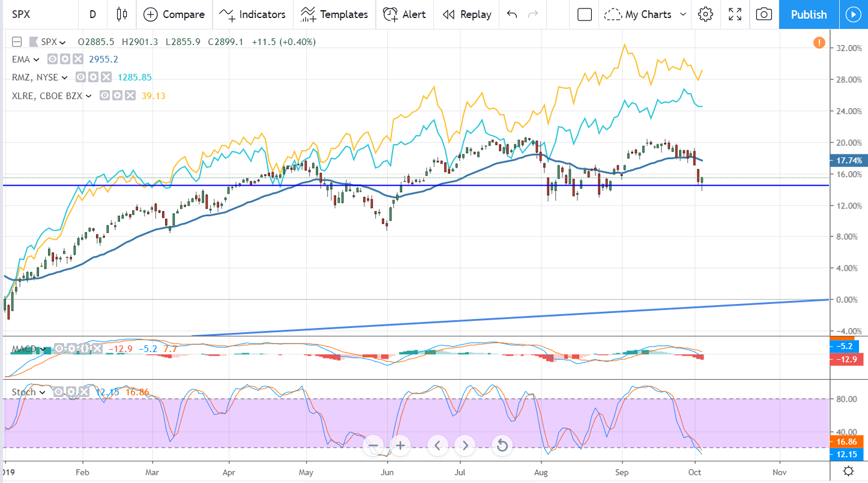Expand the RMZ, NYSE dropdown

coord(64,77)
